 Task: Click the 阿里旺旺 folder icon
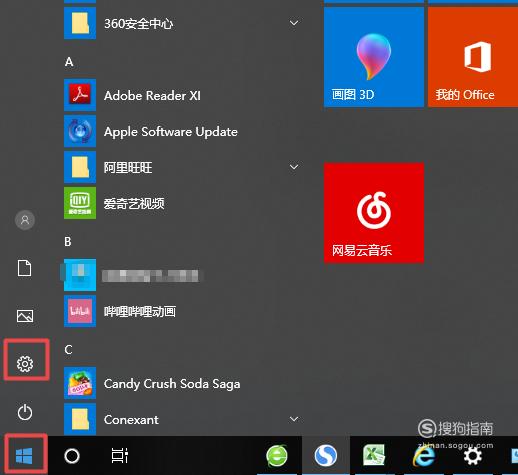point(80,167)
